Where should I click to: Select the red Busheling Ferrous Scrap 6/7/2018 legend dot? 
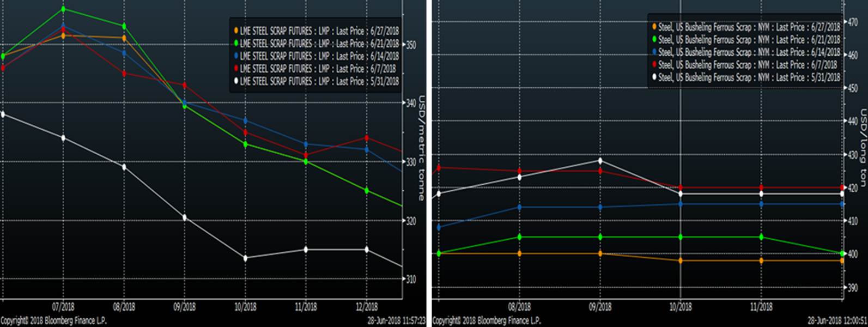tap(654, 65)
